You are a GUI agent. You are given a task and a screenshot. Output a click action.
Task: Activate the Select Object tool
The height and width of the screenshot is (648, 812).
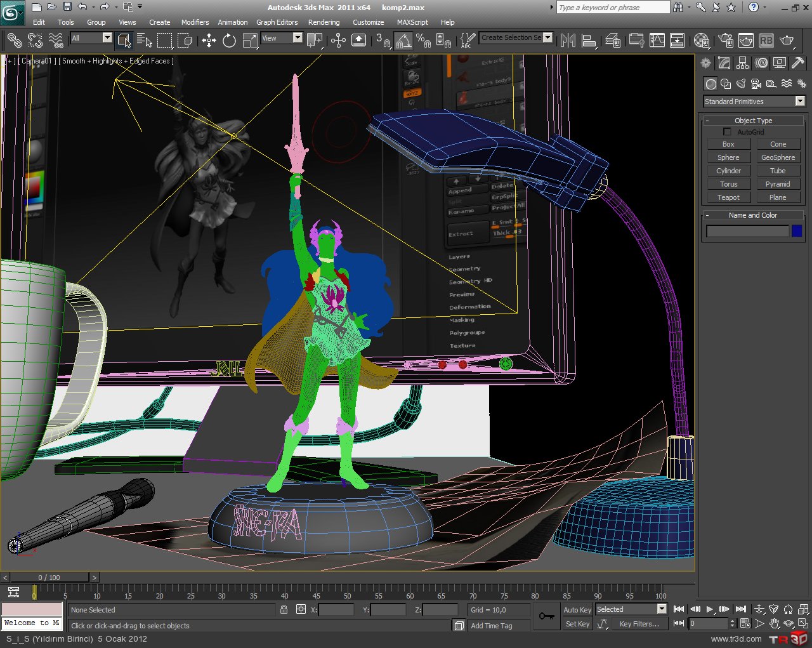124,41
